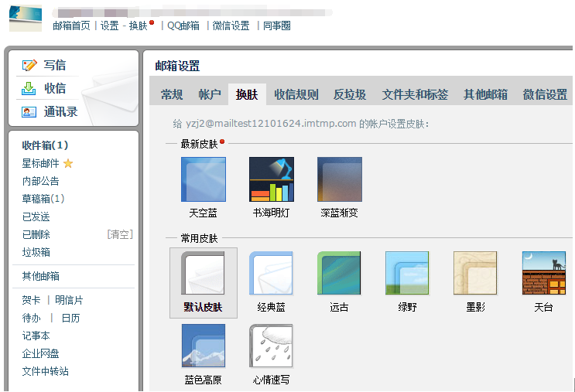Screen dimensions: 575x392
Task: Switch to the 常规 settings tab
Action: 172,95
